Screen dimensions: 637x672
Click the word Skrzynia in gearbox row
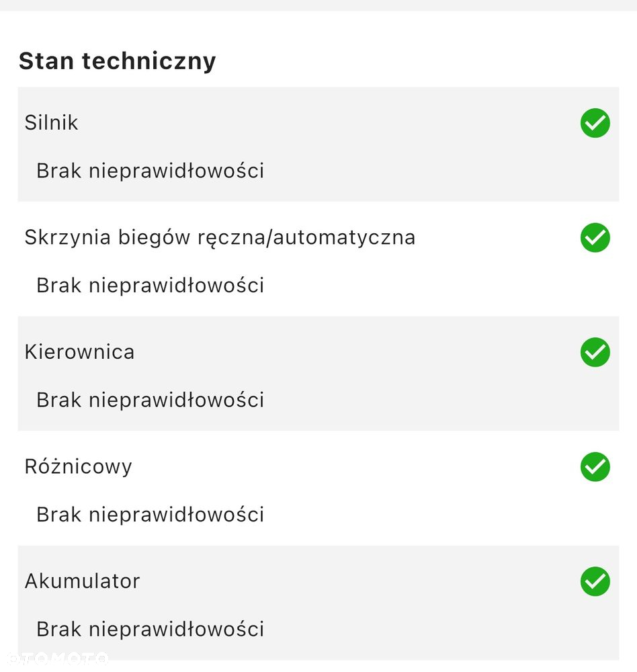tap(68, 238)
